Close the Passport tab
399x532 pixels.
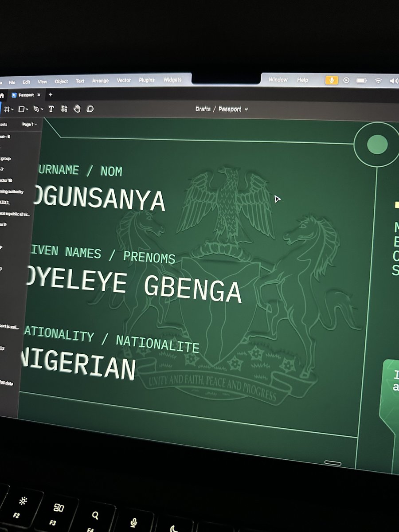39,95
